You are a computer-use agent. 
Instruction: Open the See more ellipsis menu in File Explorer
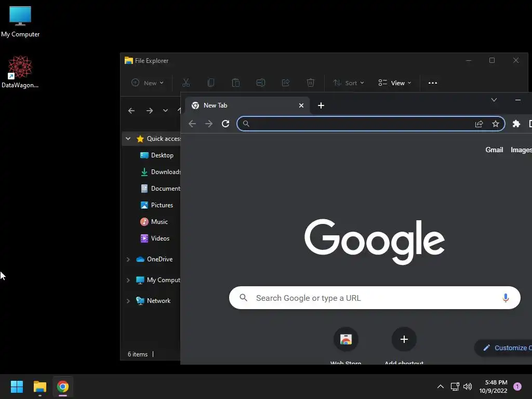pos(433,83)
